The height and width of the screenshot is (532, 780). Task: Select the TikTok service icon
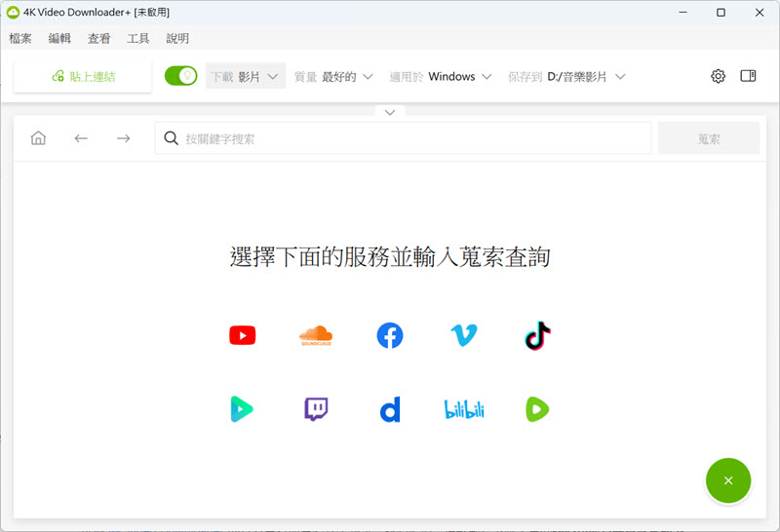pyautogui.click(x=537, y=335)
